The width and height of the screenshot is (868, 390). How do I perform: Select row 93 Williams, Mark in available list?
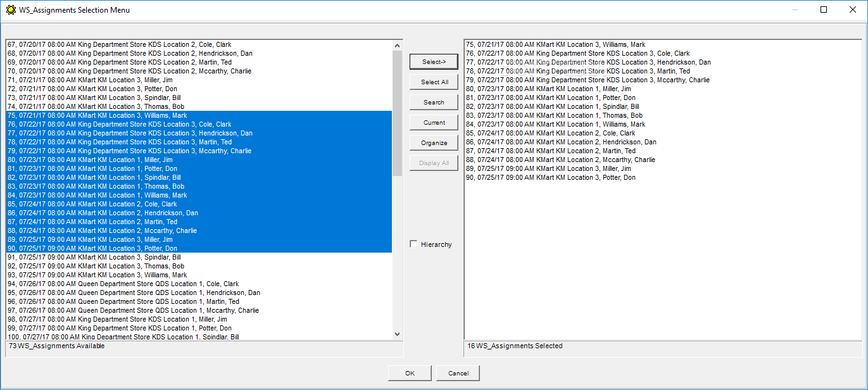(199, 275)
